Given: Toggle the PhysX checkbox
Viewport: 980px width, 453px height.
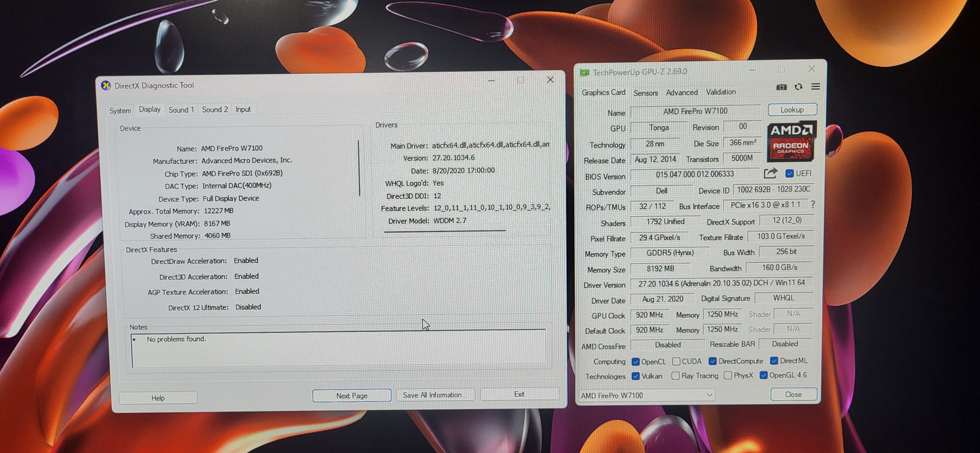Looking at the screenshot, I should point(728,375).
